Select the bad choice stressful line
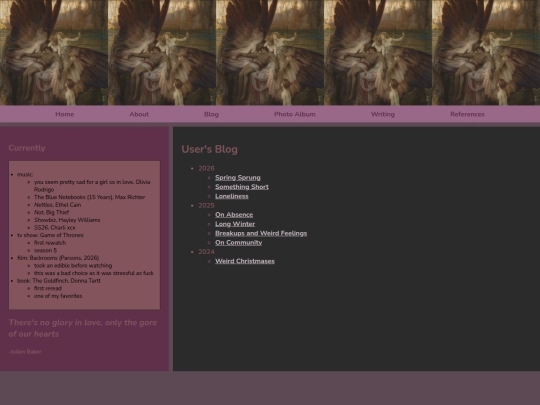 click(x=94, y=273)
